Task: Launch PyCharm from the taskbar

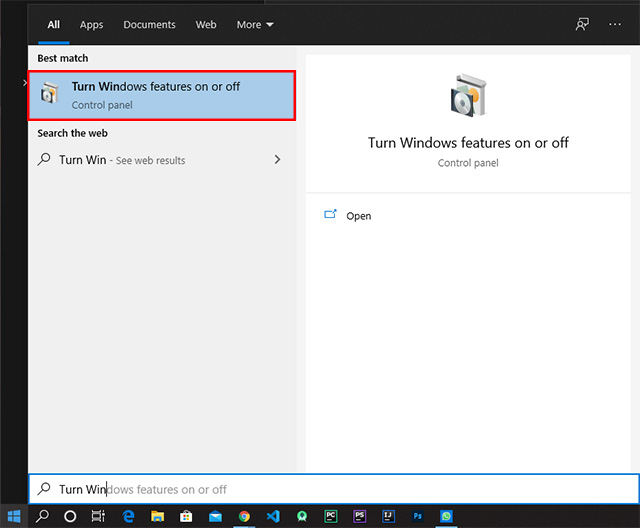Action: (331, 516)
